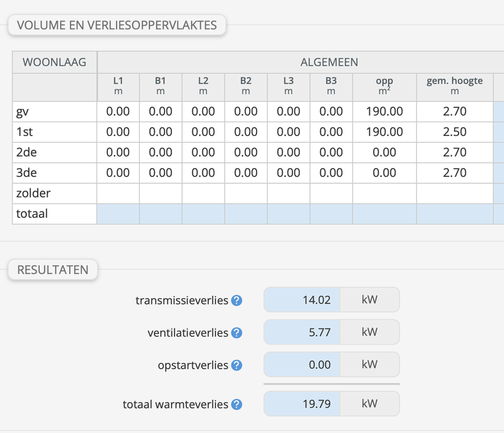Select the totaal row label
The height and width of the screenshot is (433, 504).
pyautogui.click(x=33, y=213)
